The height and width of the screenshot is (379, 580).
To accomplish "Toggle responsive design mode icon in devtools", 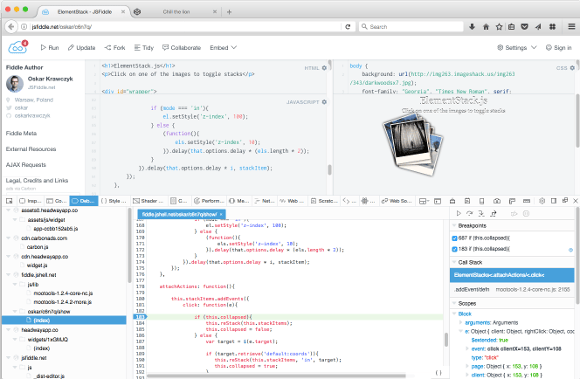I will point(482,201).
